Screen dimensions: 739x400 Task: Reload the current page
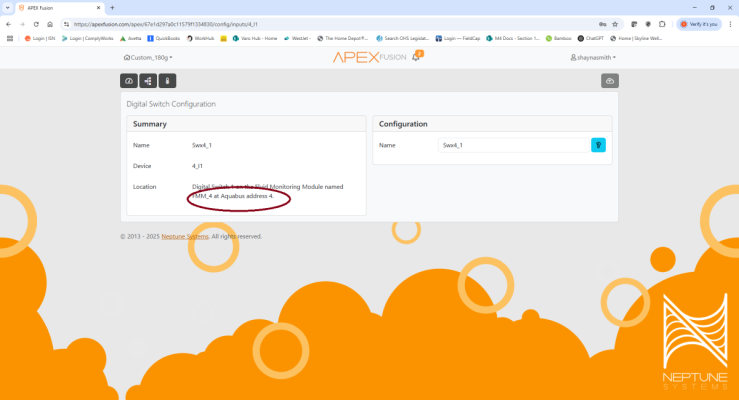coord(36,24)
